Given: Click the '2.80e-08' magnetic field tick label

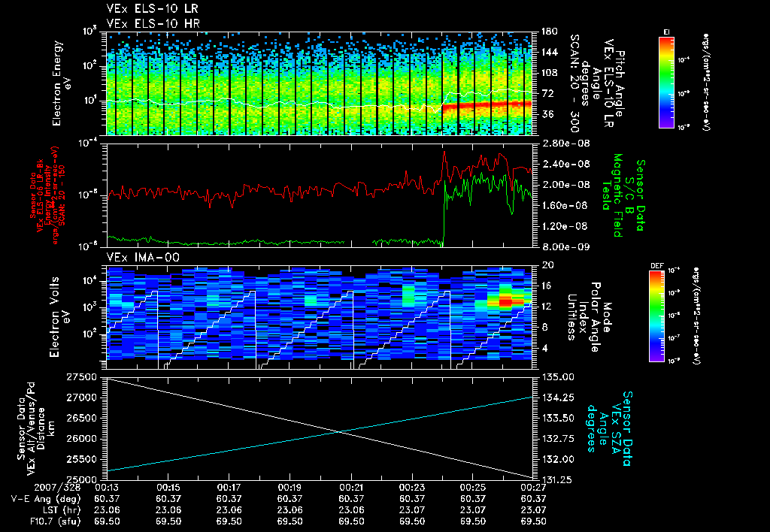Looking at the screenshot, I should pos(566,144).
